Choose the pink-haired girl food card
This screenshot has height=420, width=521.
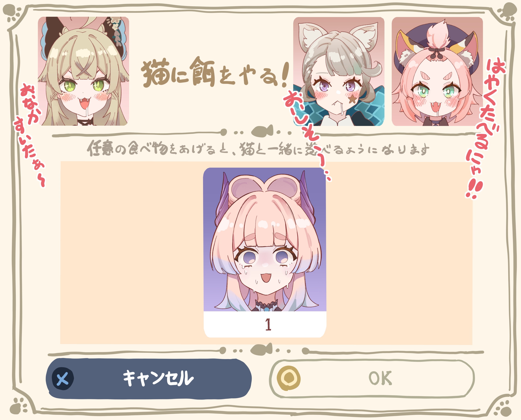[265, 252]
